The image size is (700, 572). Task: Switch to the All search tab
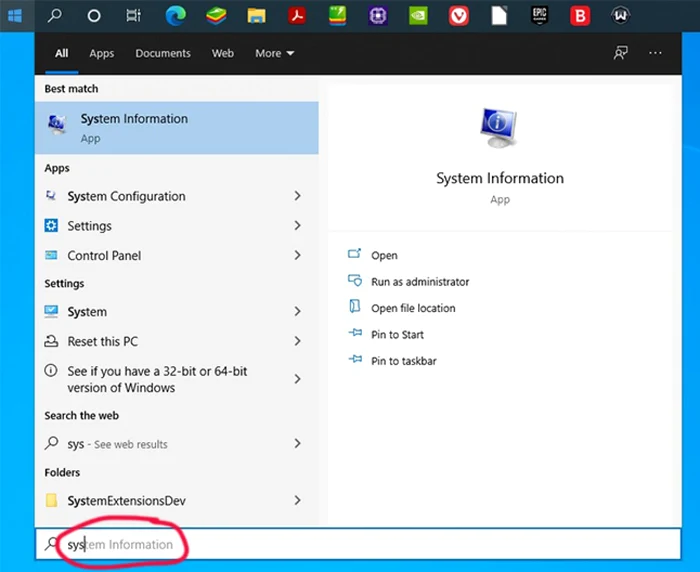(x=62, y=53)
